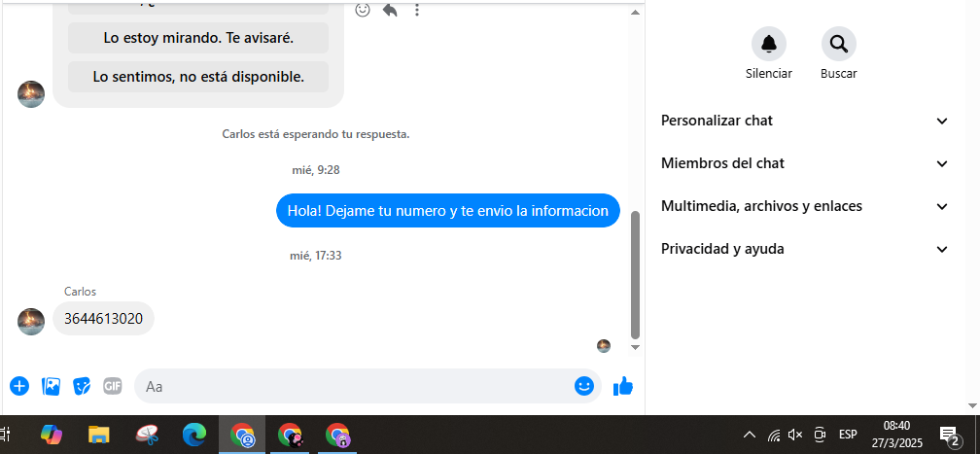Select reply "Lo sentimos, no está disponible."
The width and height of the screenshot is (980, 454).
point(198,76)
